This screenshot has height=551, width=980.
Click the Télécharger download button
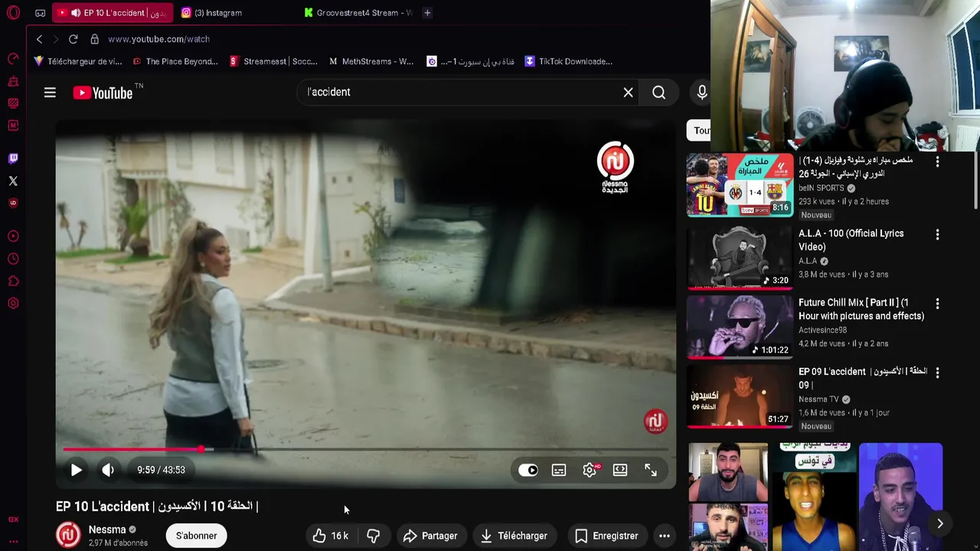[x=514, y=536]
